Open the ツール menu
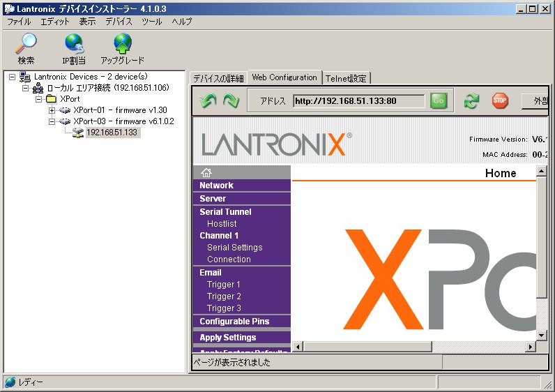Image resolution: width=555 pixels, height=392 pixels. click(x=151, y=22)
